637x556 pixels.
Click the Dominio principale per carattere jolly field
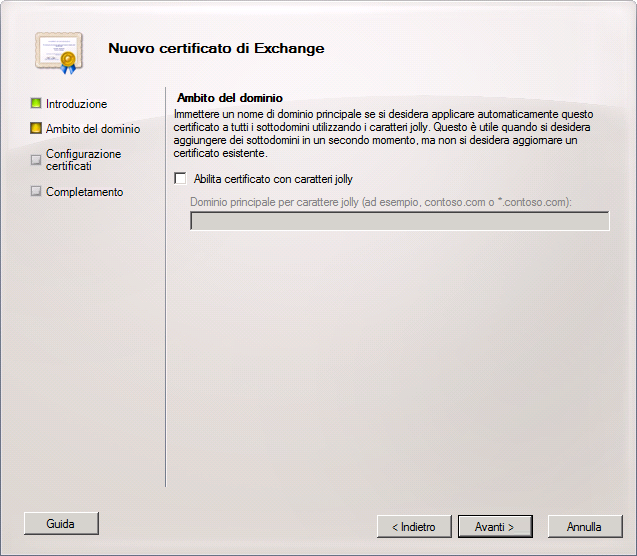[x=400, y=221]
